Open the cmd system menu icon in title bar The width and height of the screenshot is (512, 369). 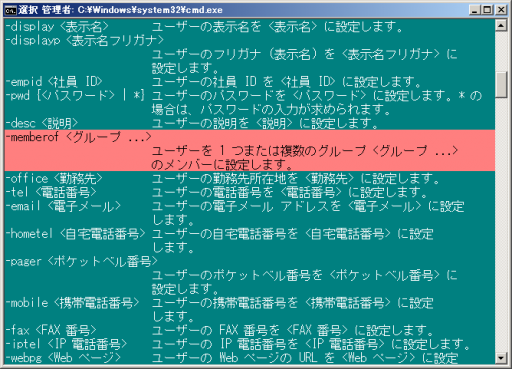10,10
